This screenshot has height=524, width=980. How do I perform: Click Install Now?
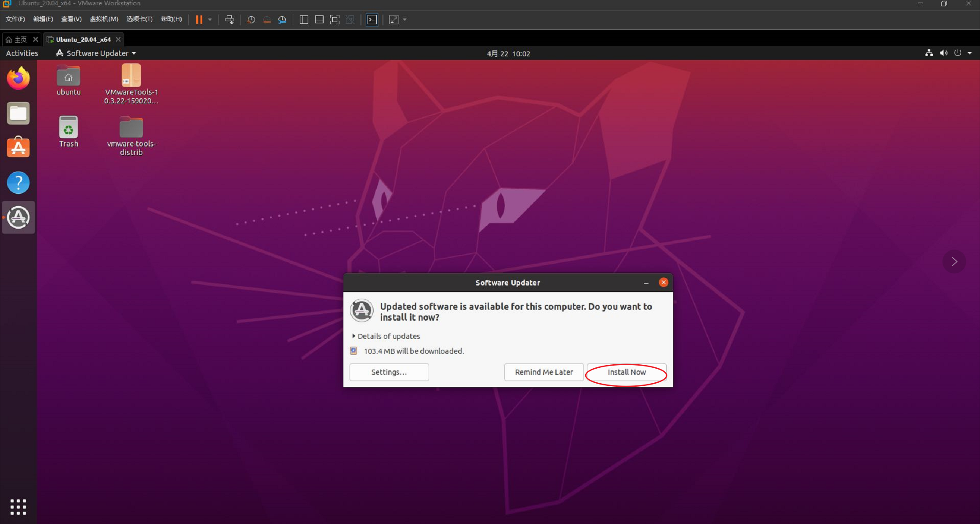pos(627,372)
